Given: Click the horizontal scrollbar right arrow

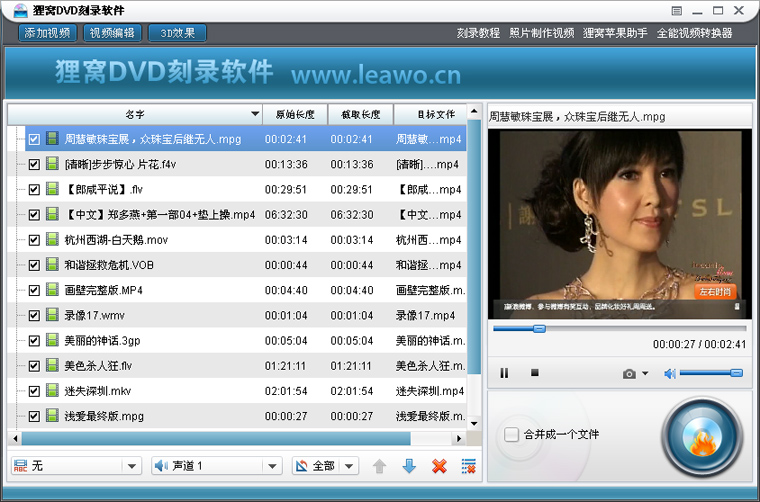Looking at the screenshot, I should (x=458, y=439).
